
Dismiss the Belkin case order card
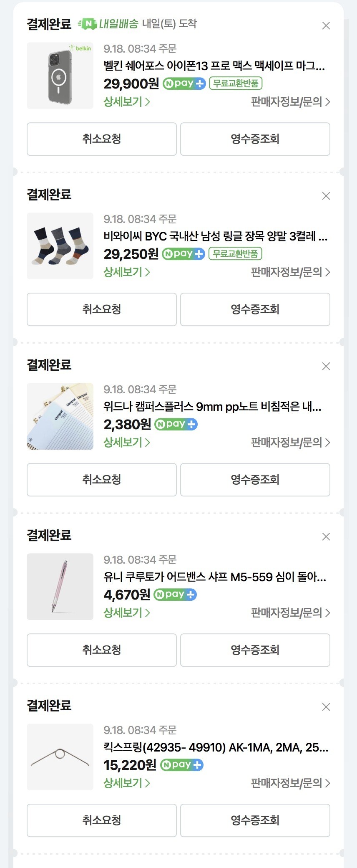(x=326, y=25)
